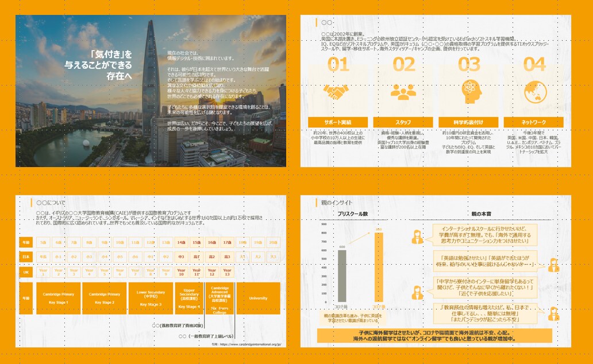The image size is (593, 364).
Task: Select the head with atom icon
Action: pos(471,91)
